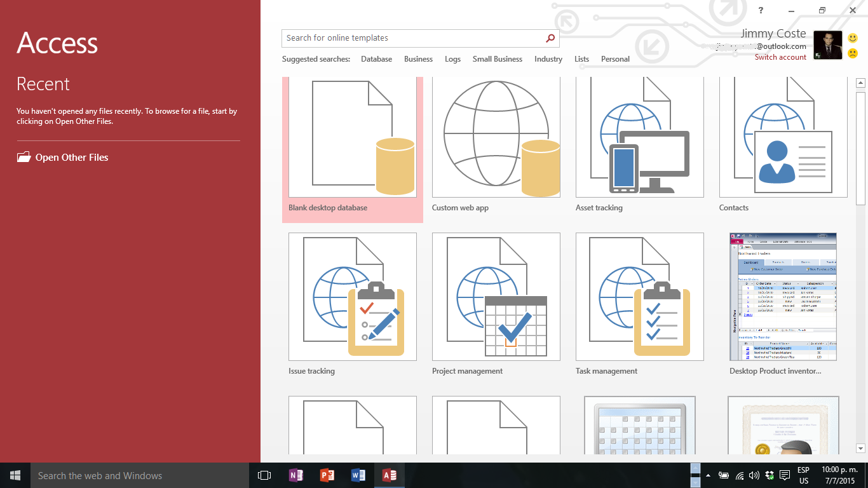Search suggested category Small Business
This screenshot has height=488, width=868.
(498, 59)
